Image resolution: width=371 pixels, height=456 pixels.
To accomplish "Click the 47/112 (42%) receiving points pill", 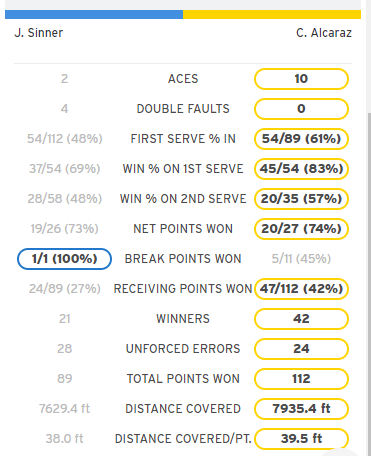I will point(301,289).
